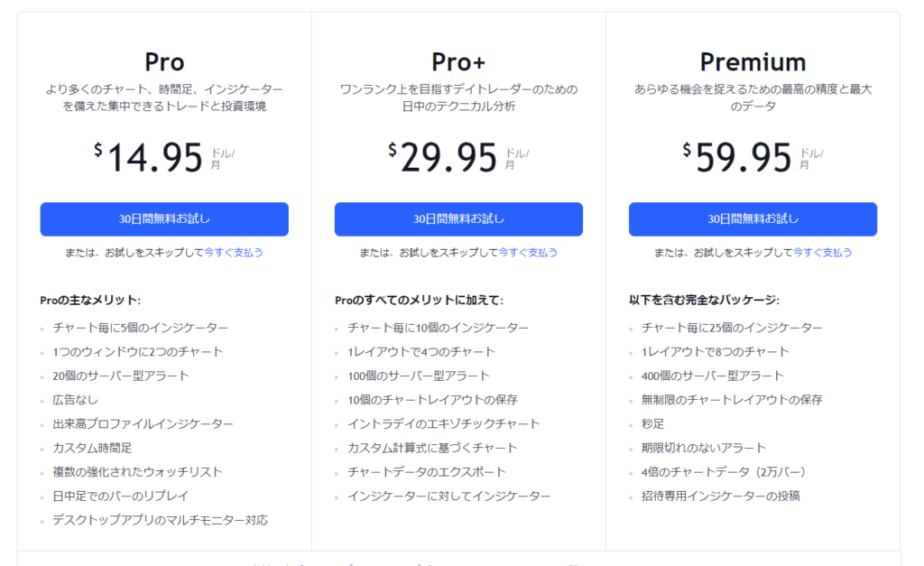Start the 30日間無料お試し for the Premium plan
The width and height of the screenshot is (924, 566).
click(753, 219)
